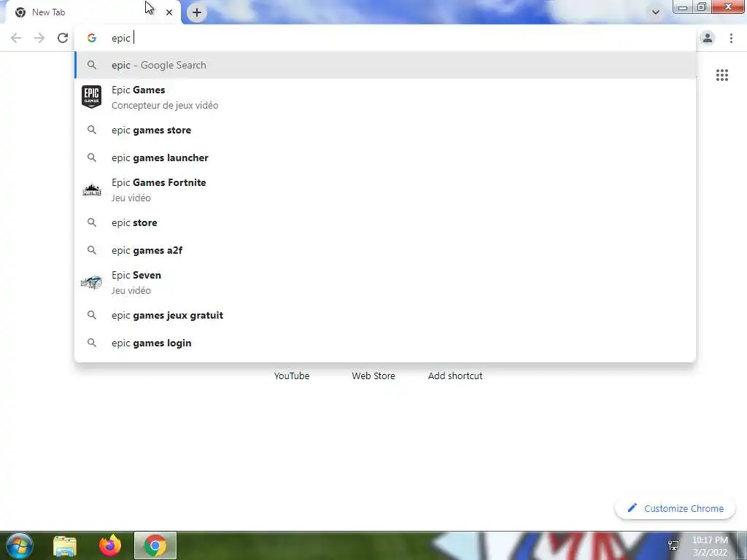Click the Fortnite logo thumbnail
This screenshot has width=747, height=560.
click(x=91, y=190)
